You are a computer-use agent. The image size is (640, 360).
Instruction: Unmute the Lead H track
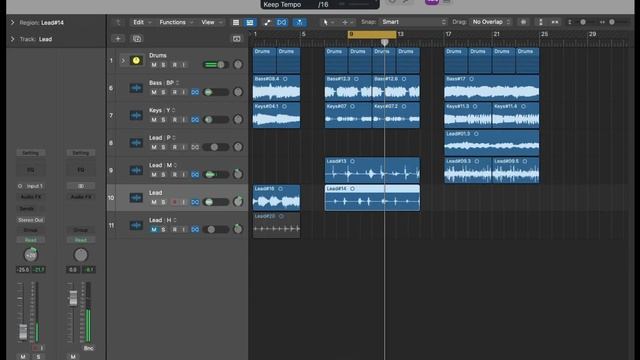pos(154,229)
